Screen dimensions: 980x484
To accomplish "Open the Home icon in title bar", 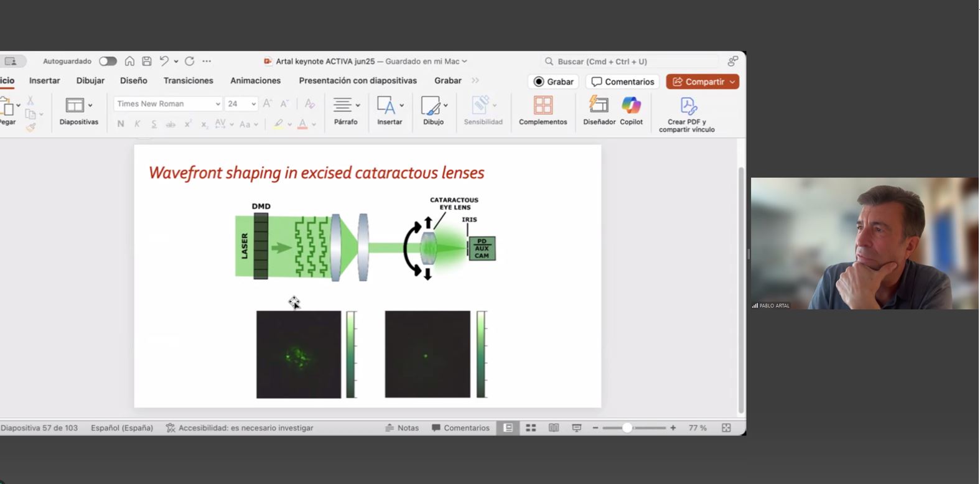I will (129, 61).
